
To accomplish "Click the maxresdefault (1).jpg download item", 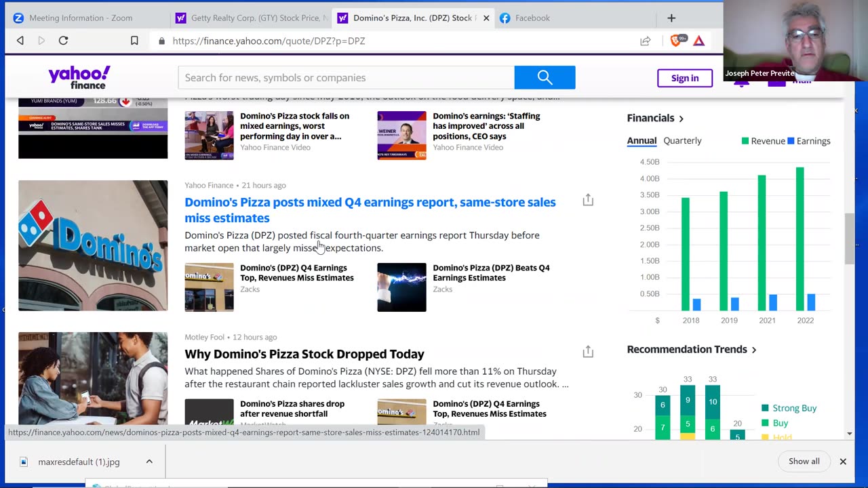I will click(x=86, y=462).
